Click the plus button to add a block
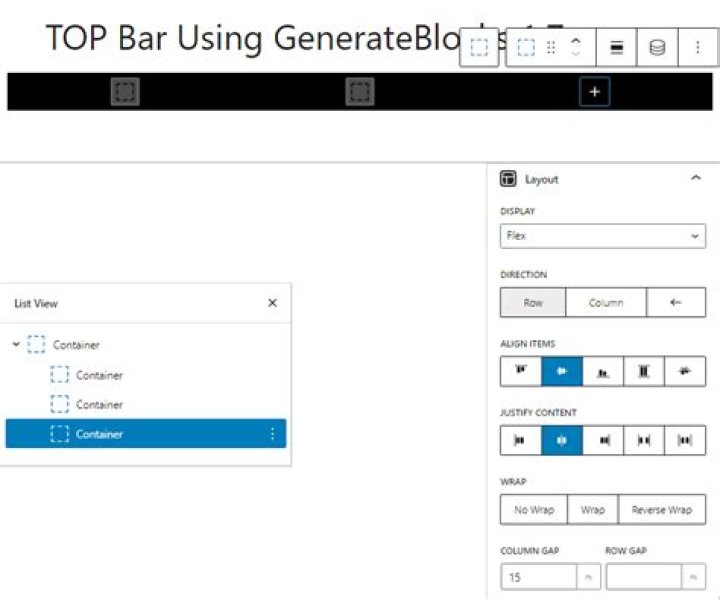The width and height of the screenshot is (720, 600). click(x=594, y=92)
